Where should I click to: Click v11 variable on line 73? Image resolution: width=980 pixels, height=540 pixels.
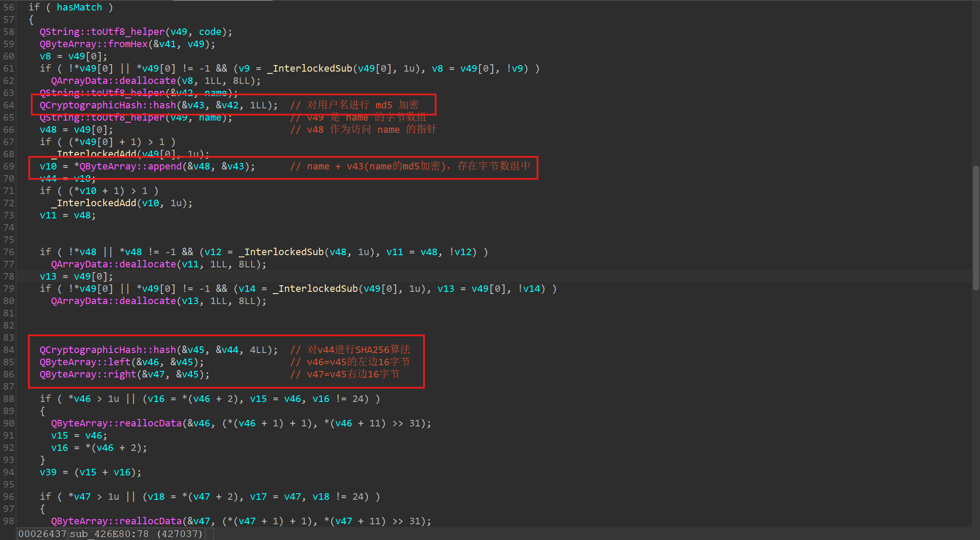[48, 215]
